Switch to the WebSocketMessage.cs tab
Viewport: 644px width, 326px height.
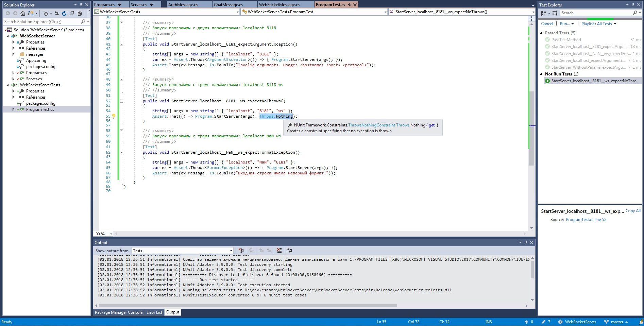(x=279, y=5)
